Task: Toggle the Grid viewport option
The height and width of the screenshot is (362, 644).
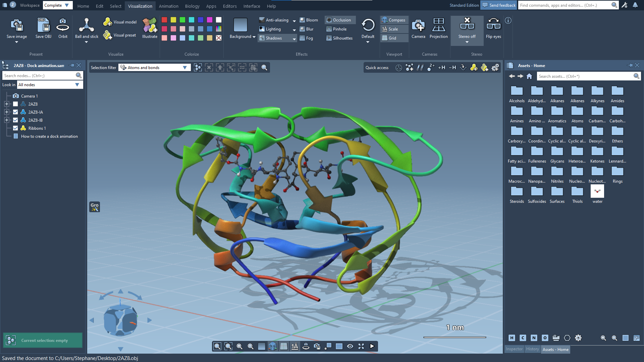Action: coord(392,38)
